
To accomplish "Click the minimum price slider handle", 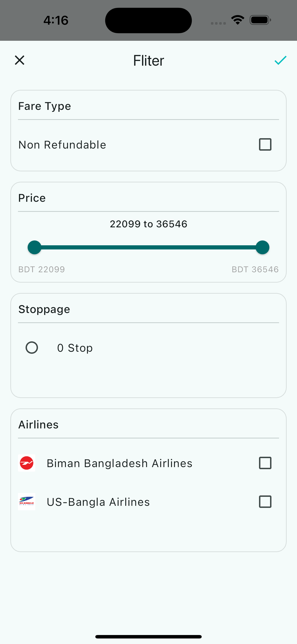I will (35, 248).
